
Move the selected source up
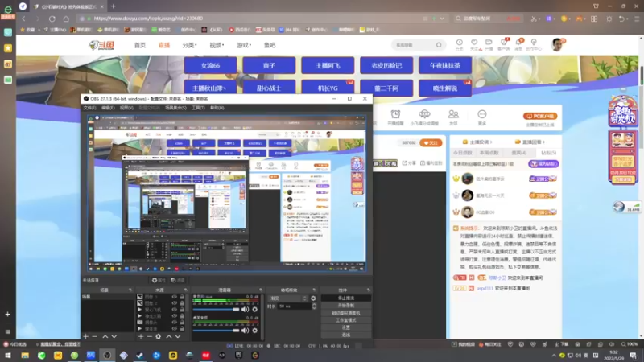(x=168, y=336)
